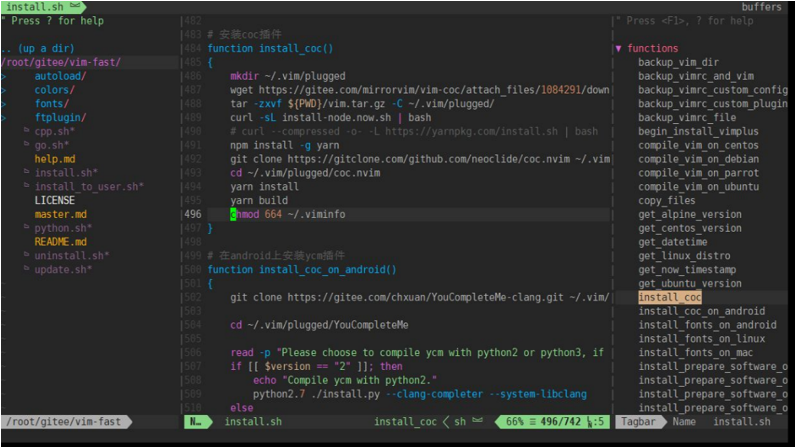Click the 66% position indicator in statusline

pos(514,422)
